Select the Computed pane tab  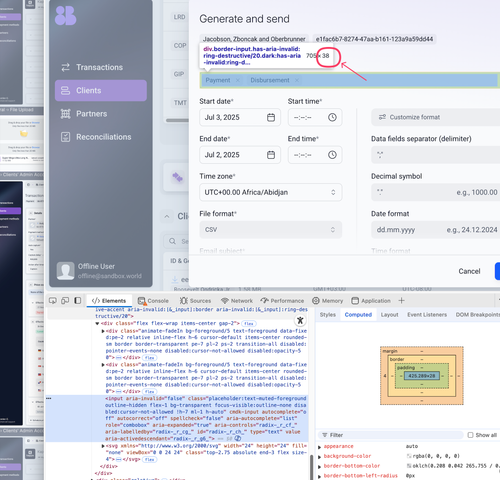(358, 315)
